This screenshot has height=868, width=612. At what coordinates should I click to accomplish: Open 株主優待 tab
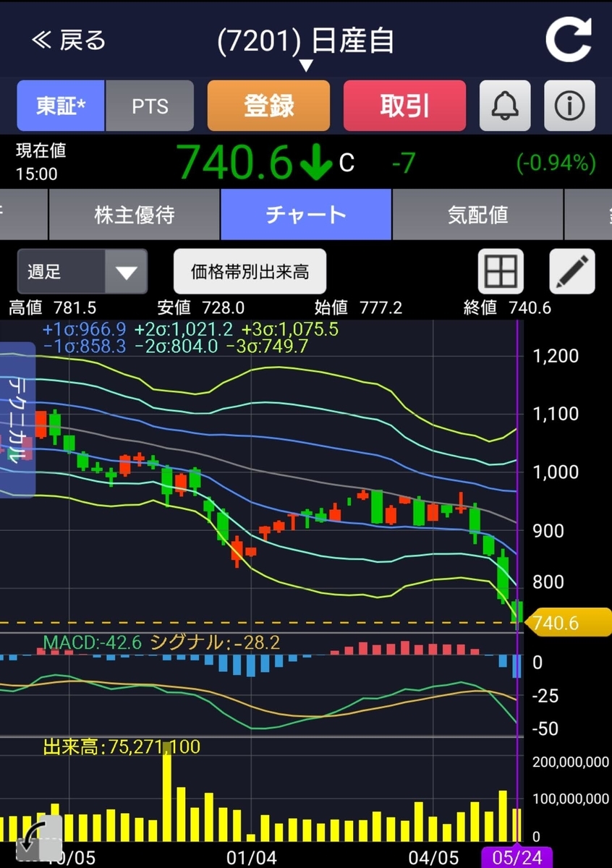pos(134,215)
